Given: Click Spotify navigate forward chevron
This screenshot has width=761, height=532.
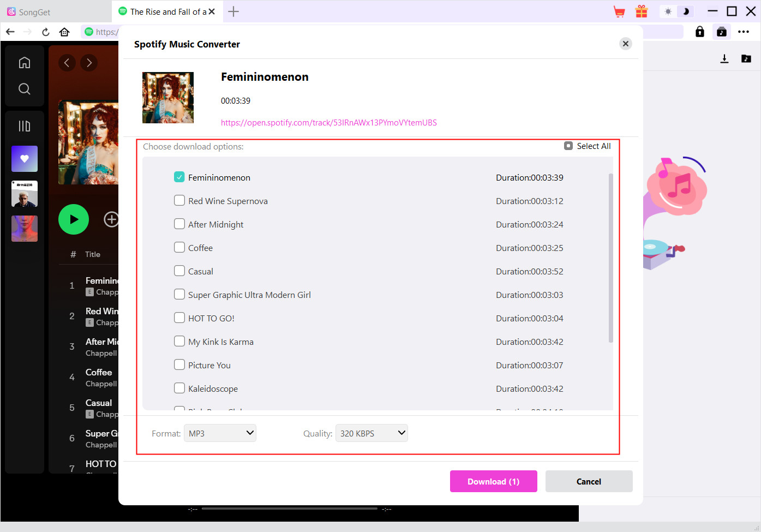Looking at the screenshot, I should coord(89,63).
